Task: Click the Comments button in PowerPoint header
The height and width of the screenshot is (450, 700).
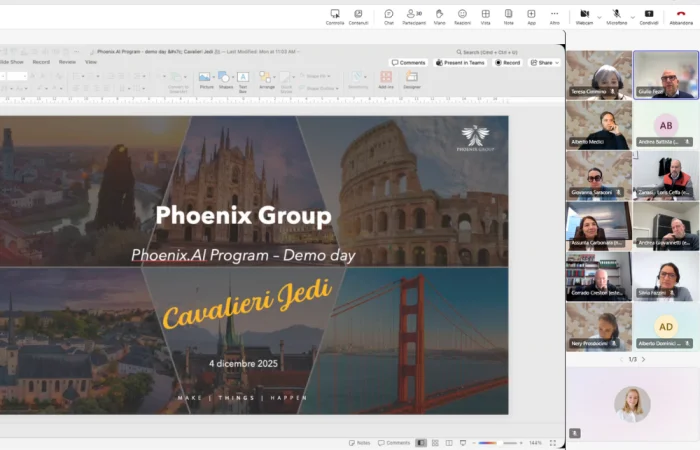Action: [408, 62]
